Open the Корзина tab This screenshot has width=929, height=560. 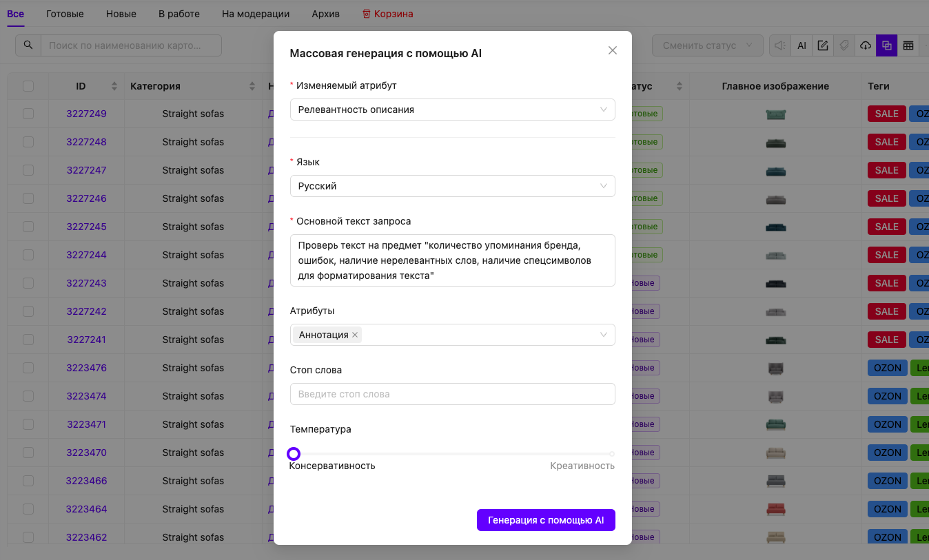[388, 14]
